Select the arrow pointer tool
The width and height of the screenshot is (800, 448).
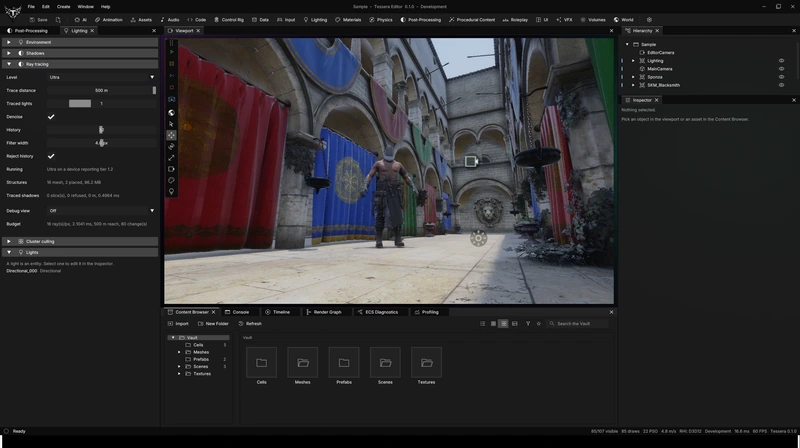point(171,124)
